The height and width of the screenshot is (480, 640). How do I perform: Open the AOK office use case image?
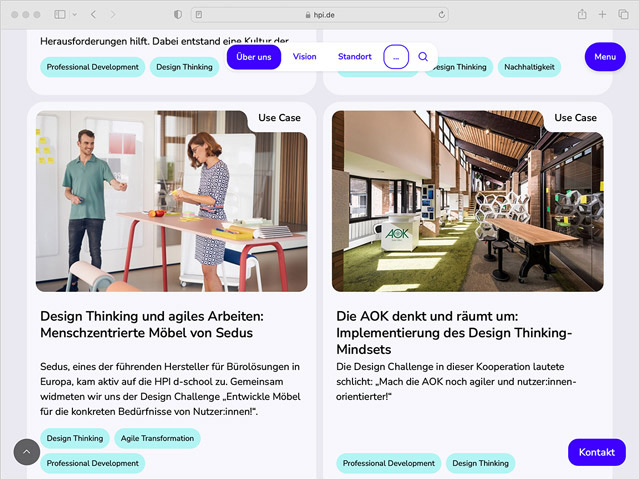point(468,201)
